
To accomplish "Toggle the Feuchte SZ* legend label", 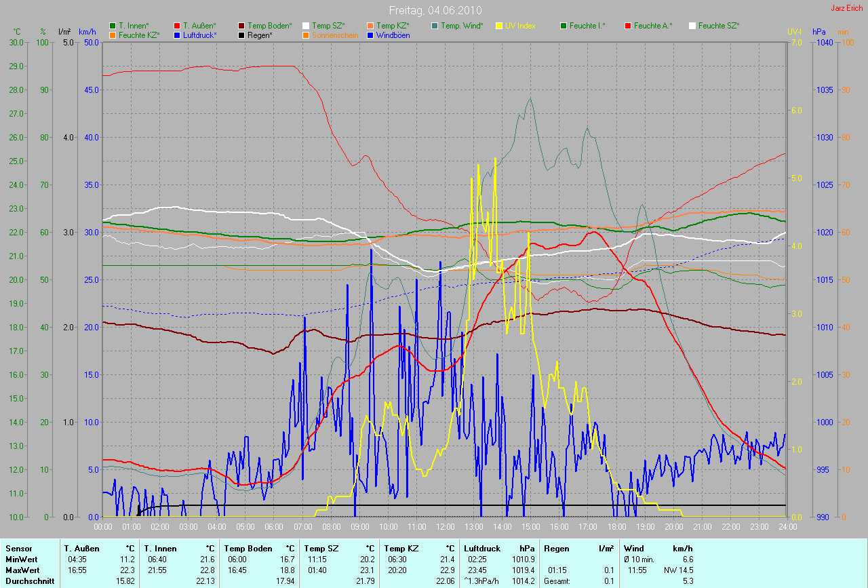I will [719, 26].
